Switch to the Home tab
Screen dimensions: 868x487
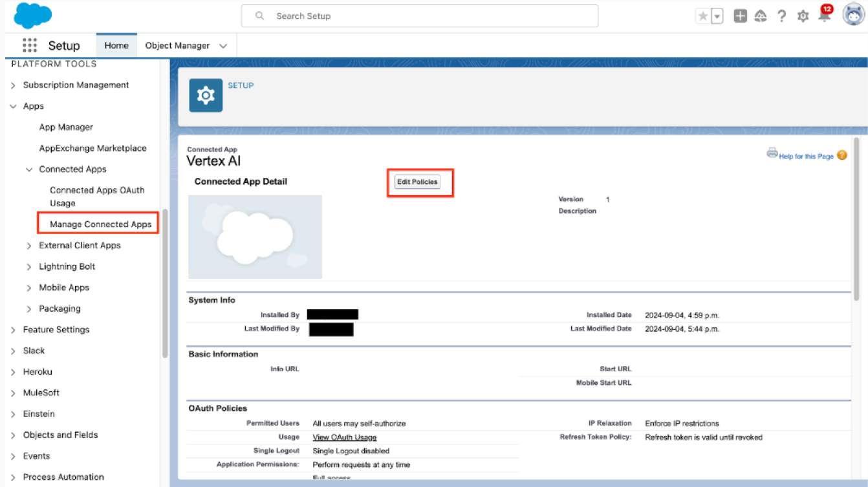[x=116, y=45]
